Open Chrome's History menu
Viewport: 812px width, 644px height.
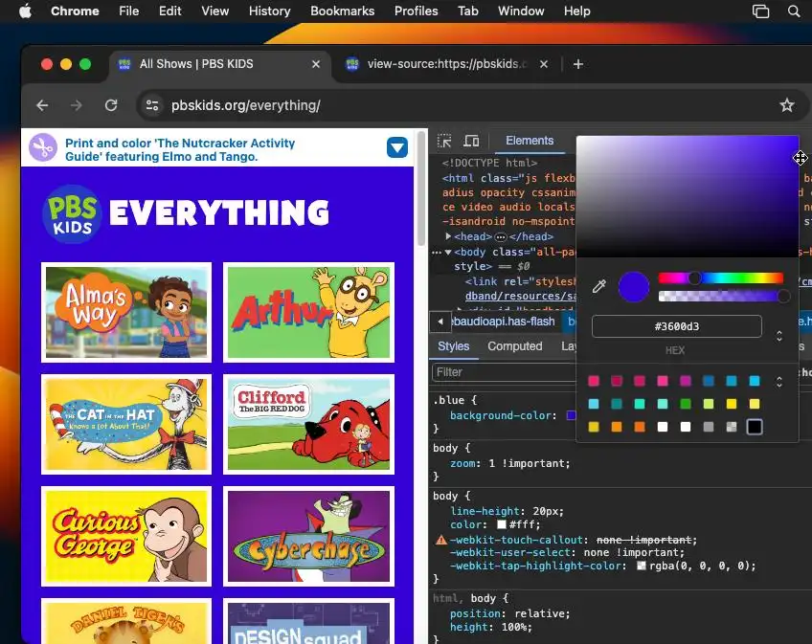pos(269,11)
